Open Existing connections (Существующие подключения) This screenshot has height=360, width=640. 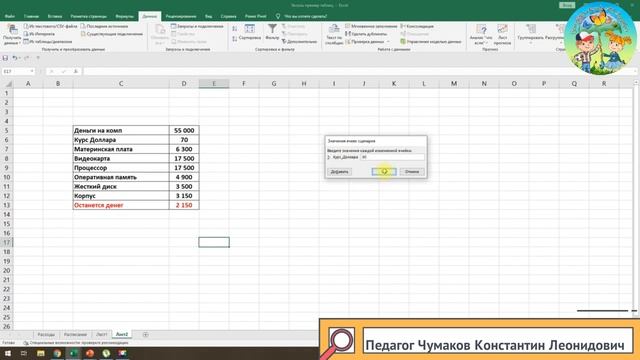point(111,34)
